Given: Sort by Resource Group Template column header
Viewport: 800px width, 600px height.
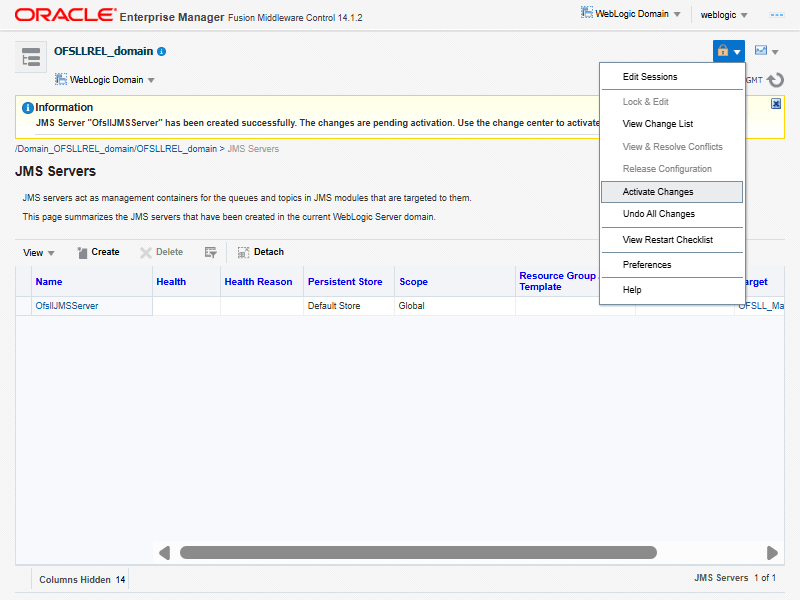Looking at the screenshot, I should 557,281.
